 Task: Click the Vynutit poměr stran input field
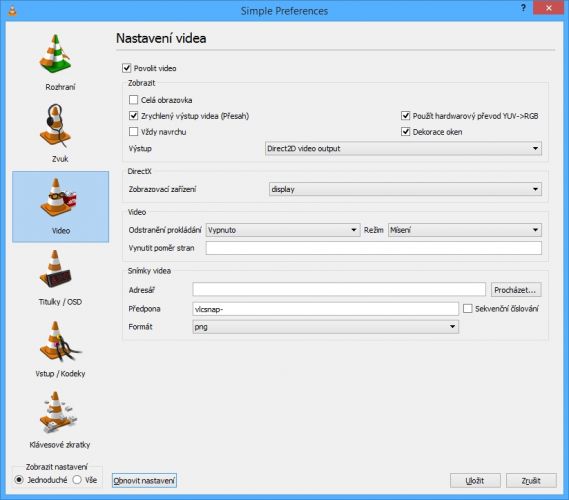pyautogui.click(x=373, y=248)
